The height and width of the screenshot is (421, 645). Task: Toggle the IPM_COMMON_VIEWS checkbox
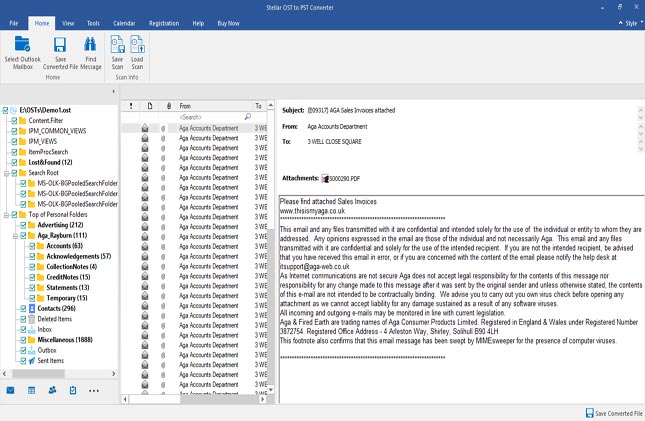point(14,131)
